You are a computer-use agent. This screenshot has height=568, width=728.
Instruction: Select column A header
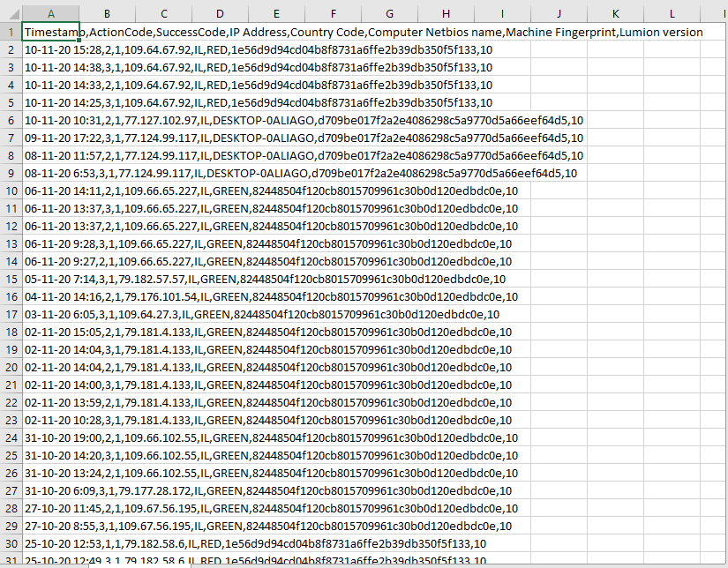click(50, 13)
